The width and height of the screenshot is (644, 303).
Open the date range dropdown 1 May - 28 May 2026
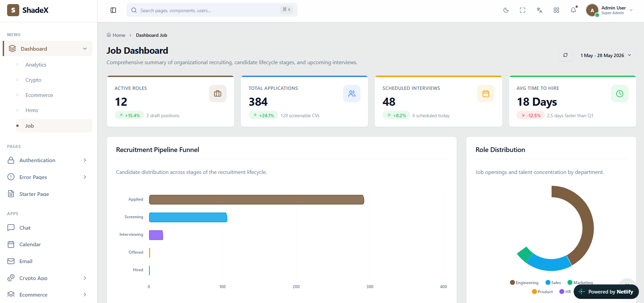[x=606, y=55]
